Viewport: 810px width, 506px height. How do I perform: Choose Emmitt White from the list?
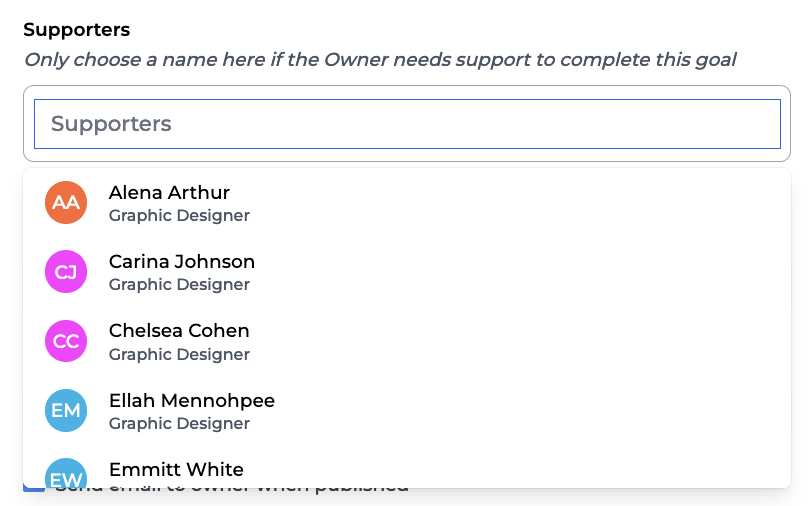pyautogui.click(x=176, y=469)
